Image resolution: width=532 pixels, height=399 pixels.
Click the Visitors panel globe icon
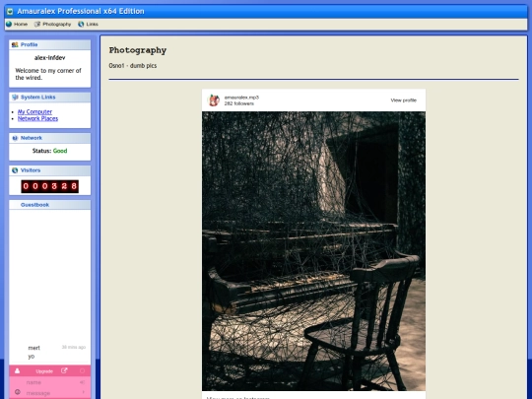tap(15, 170)
